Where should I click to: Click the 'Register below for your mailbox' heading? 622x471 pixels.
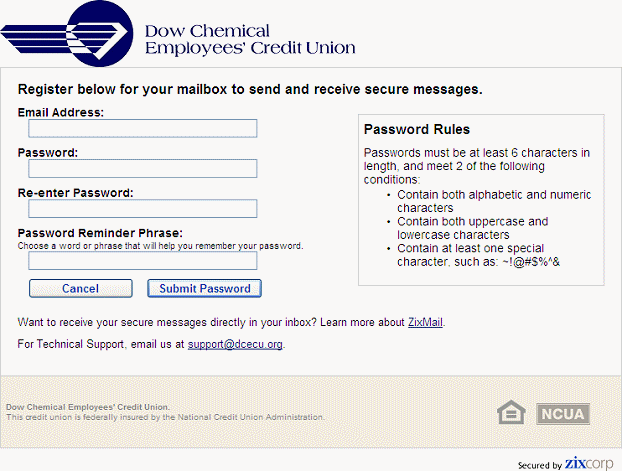tap(250, 89)
